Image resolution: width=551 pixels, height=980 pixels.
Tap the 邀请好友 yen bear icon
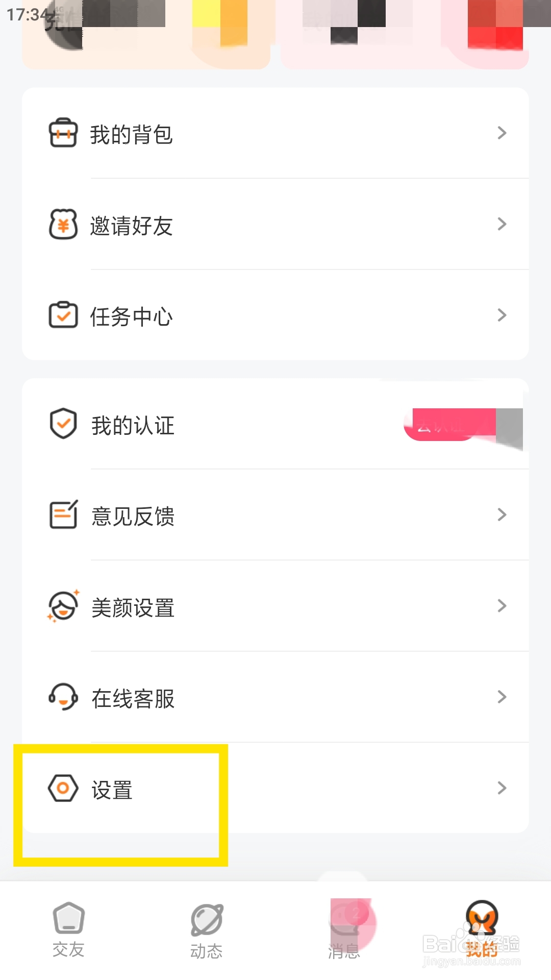(63, 224)
